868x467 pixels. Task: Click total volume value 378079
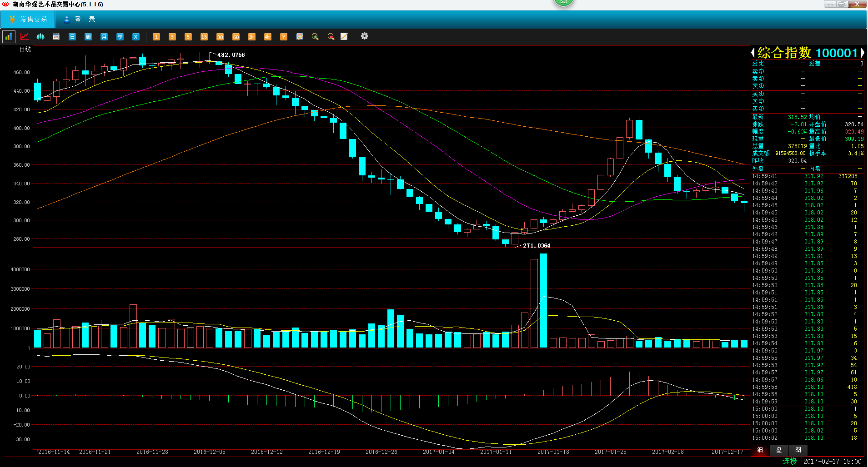[798, 146]
